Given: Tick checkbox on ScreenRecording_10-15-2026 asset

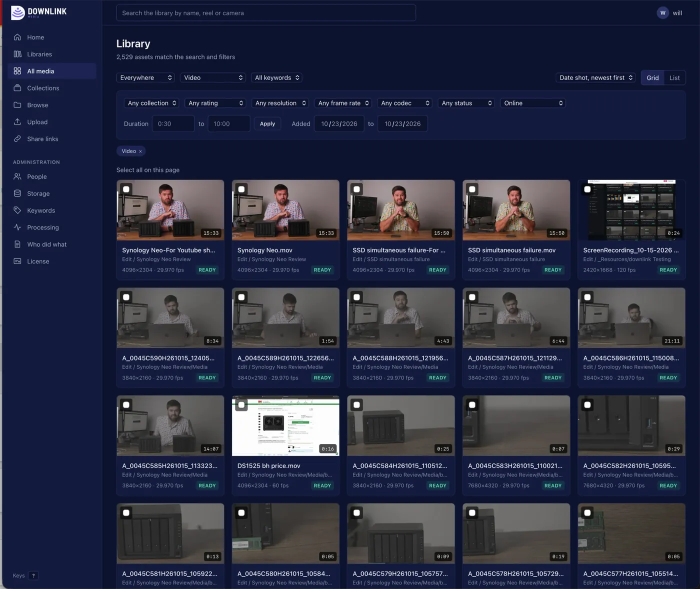Looking at the screenshot, I should 587,189.
